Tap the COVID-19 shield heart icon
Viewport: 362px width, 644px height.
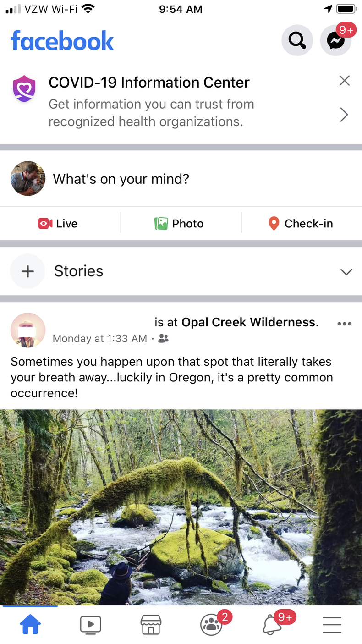tap(24, 88)
